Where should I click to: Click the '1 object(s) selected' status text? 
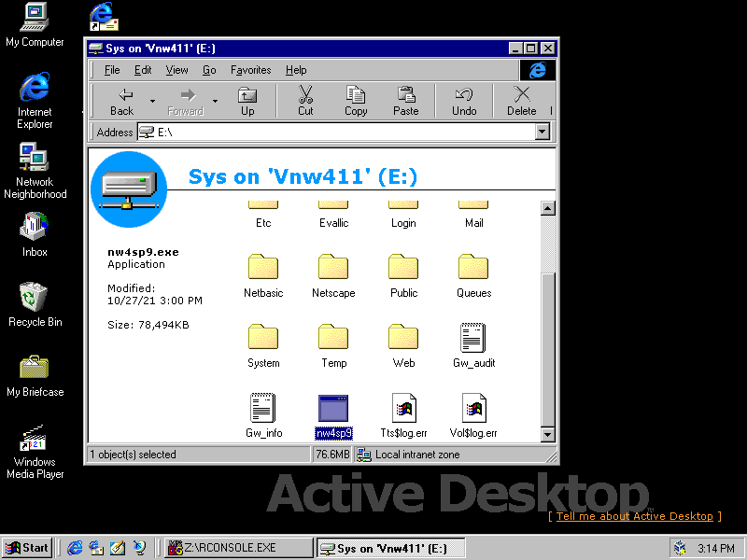(133, 455)
